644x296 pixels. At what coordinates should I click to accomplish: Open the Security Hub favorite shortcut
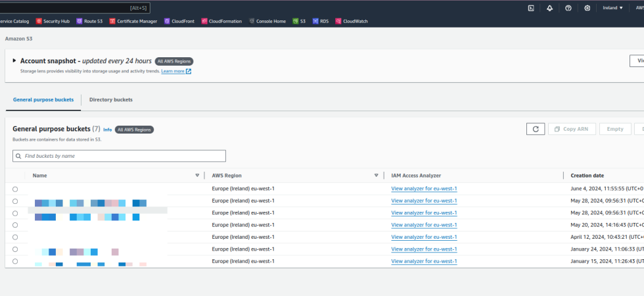(x=53, y=21)
